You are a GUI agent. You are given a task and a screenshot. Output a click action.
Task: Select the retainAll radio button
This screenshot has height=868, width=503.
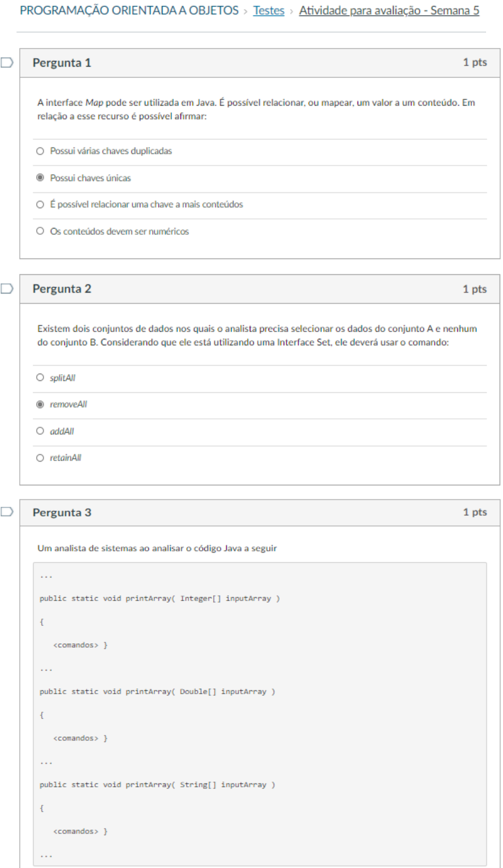[x=39, y=458]
